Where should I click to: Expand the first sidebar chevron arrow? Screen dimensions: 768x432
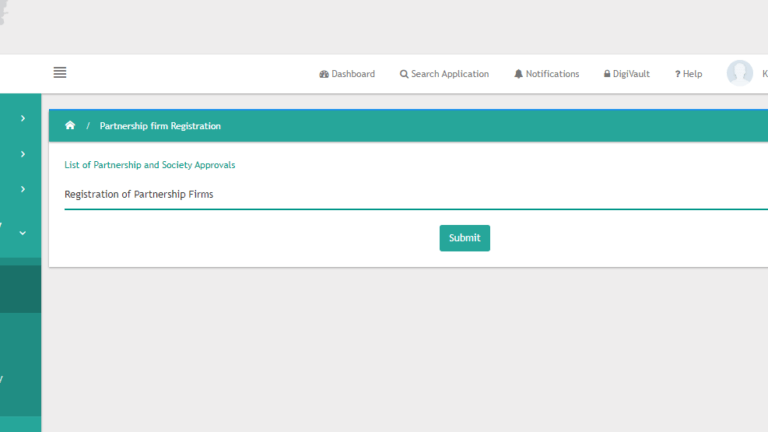(22, 119)
